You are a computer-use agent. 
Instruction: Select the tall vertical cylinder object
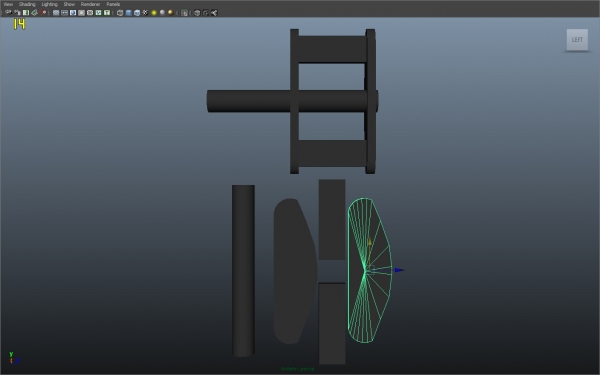pyautogui.click(x=243, y=271)
